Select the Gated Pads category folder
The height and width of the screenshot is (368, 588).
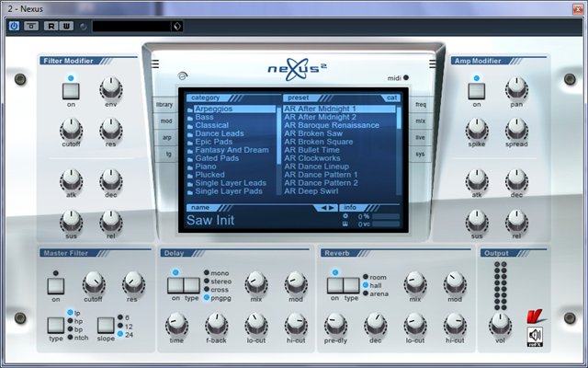231,158
